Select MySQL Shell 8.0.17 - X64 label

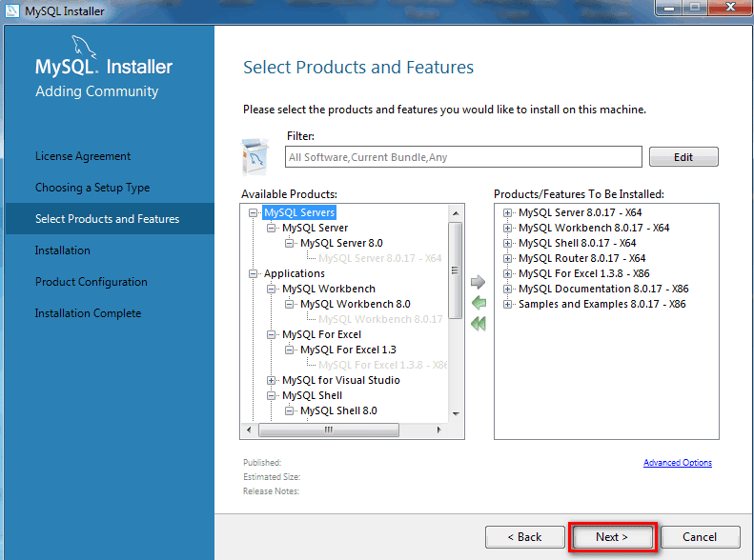coord(577,243)
